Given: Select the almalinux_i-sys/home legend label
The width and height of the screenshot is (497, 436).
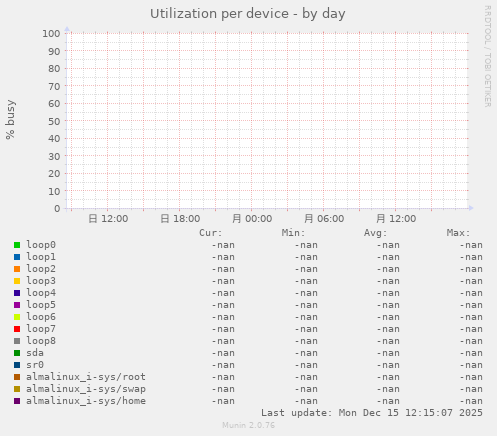Looking at the screenshot, I should coord(86,401).
